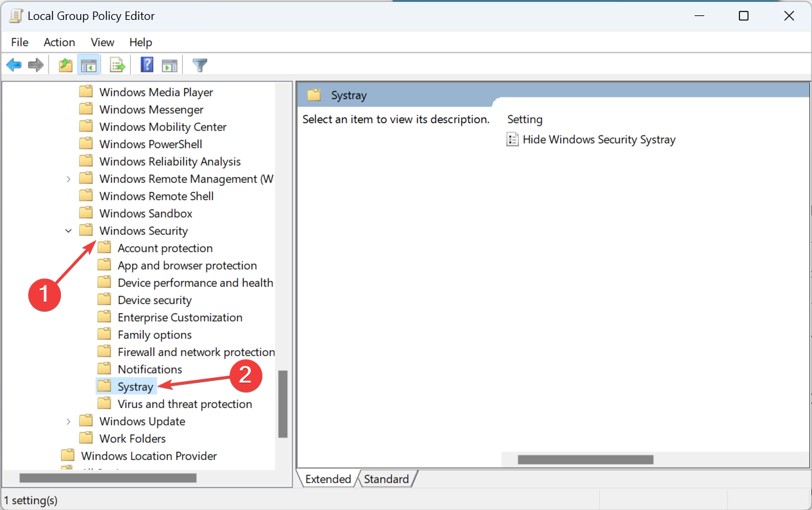Open the Help menu
Image resolution: width=812 pixels, height=510 pixels.
(140, 42)
